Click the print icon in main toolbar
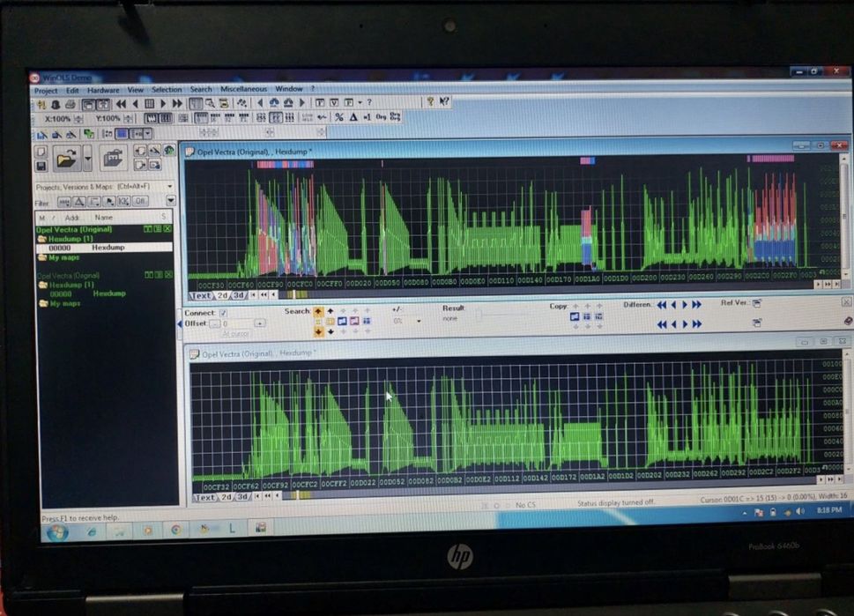Viewport: 854px width, 616px height. tap(71, 104)
